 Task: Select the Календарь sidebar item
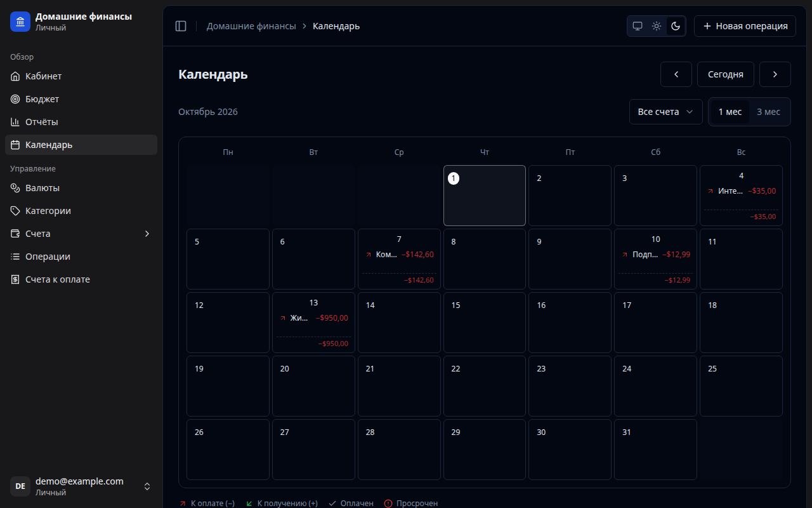pyautogui.click(x=81, y=145)
